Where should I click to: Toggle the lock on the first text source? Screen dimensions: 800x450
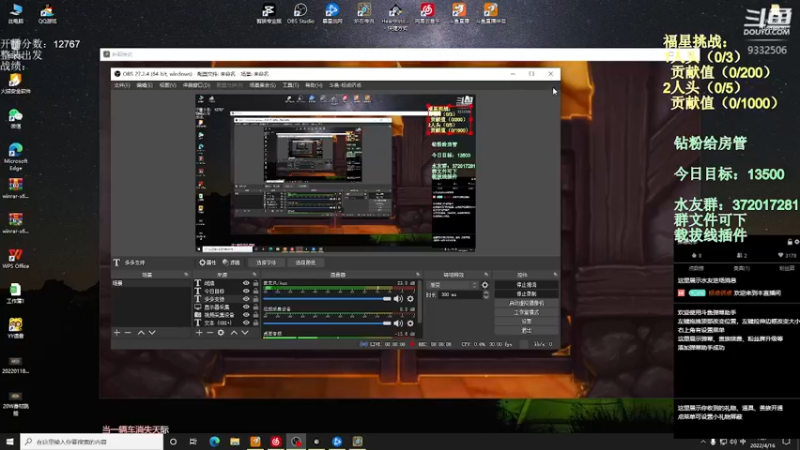tap(256, 283)
